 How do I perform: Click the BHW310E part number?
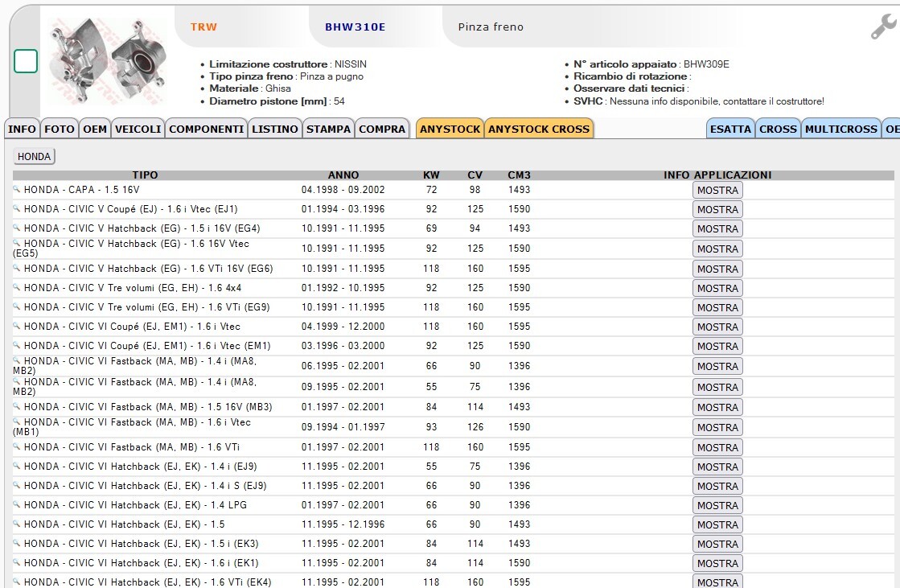[x=355, y=27]
